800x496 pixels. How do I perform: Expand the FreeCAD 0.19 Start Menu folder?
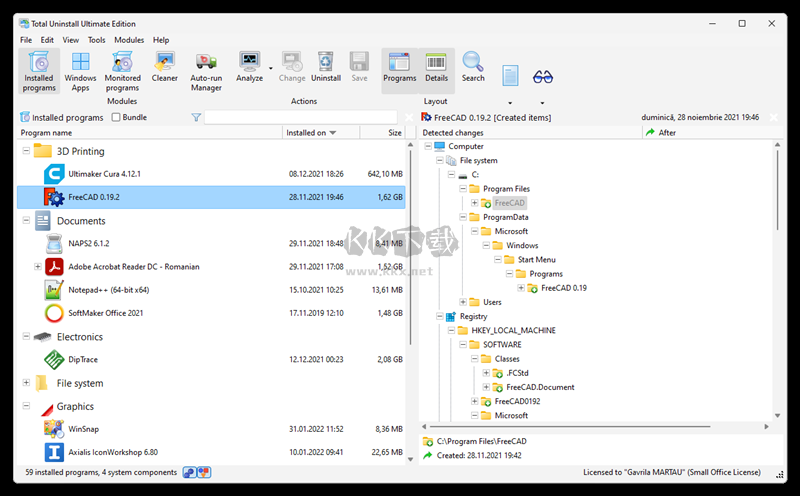tap(521, 288)
